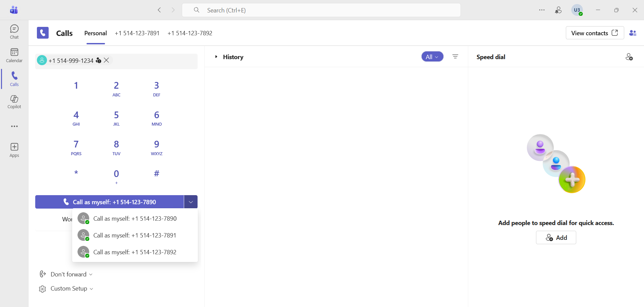The height and width of the screenshot is (307, 644).
Task: Open the Calendar app in sidebar
Action: point(14,55)
